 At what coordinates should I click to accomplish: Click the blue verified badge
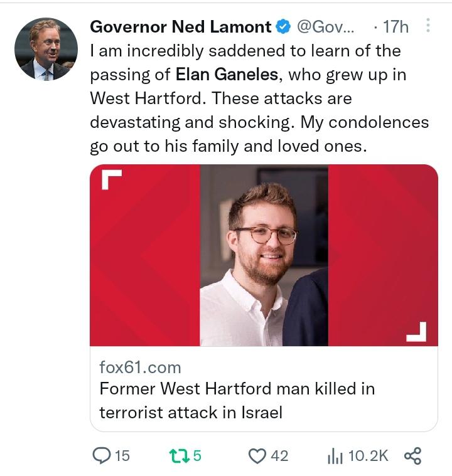[x=283, y=27]
